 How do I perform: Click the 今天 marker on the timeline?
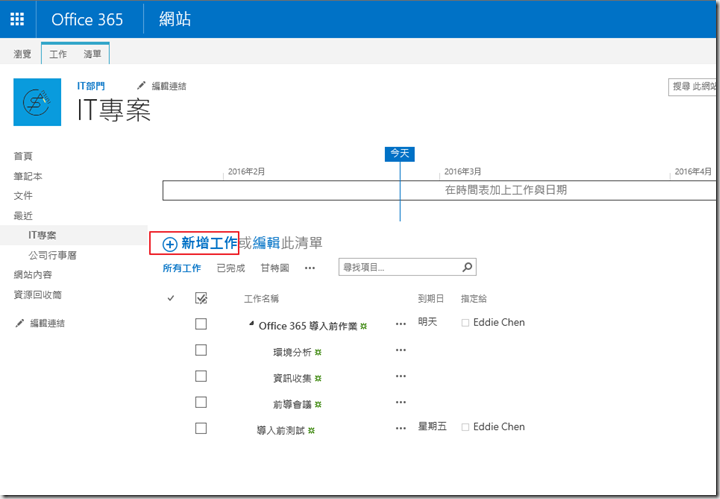(x=399, y=153)
